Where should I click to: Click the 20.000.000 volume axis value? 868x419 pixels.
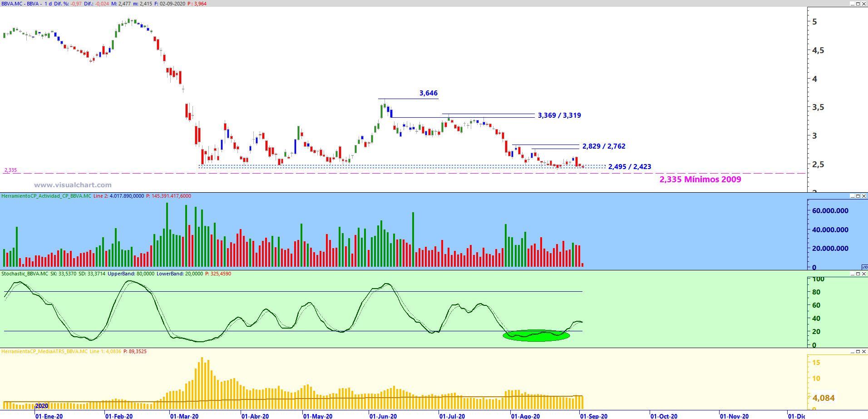[830, 249]
